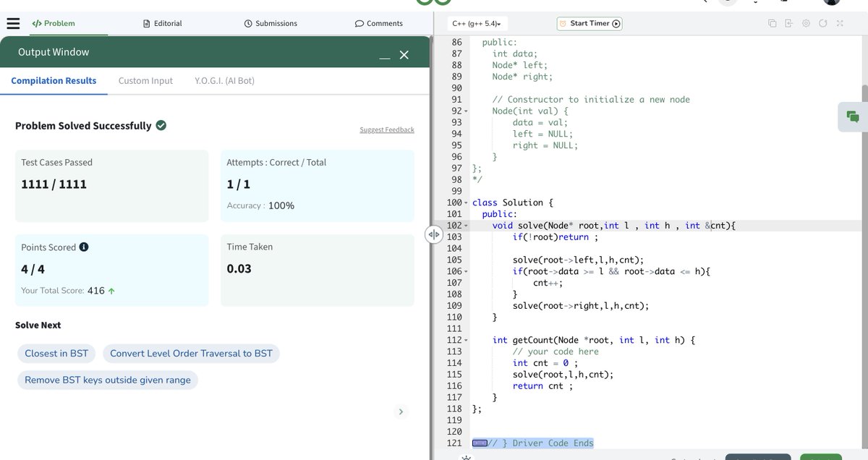Open Closest in BST problem
Viewport: 868px width, 460px height.
56,354
